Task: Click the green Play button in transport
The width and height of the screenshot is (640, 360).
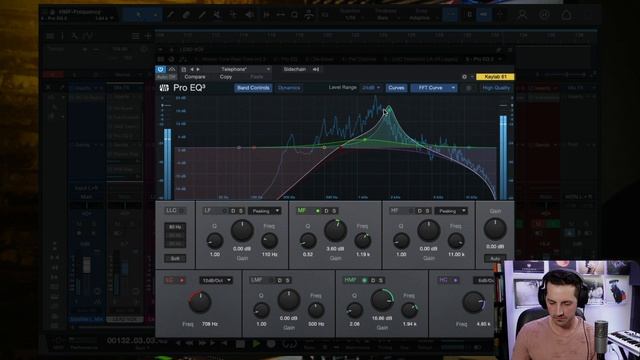Action: click(256, 344)
